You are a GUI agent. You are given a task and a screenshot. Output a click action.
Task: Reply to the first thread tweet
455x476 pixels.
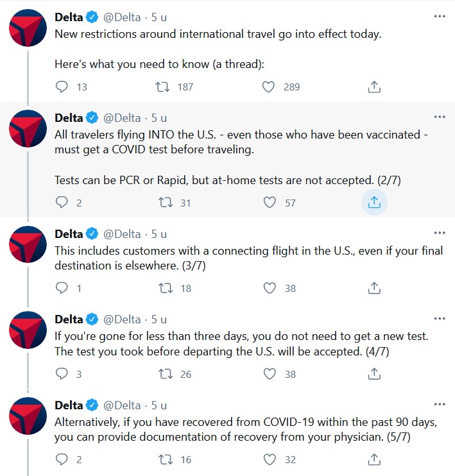tap(62, 87)
